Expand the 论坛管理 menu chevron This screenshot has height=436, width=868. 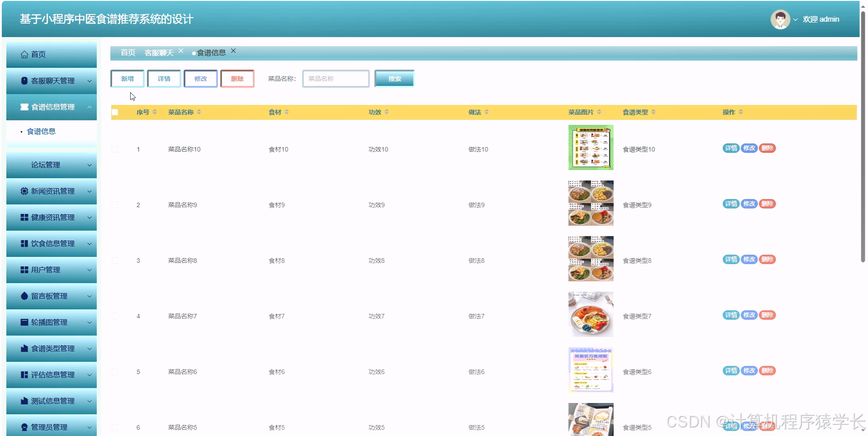[x=90, y=165]
